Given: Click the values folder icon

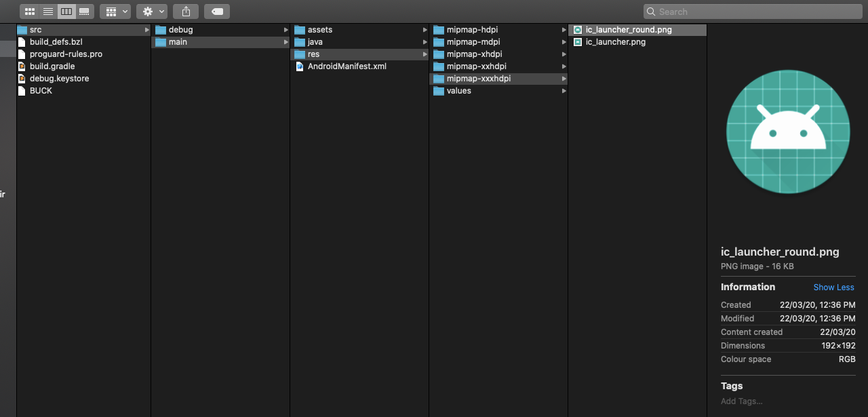Looking at the screenshot, I should tap(439, 91).
